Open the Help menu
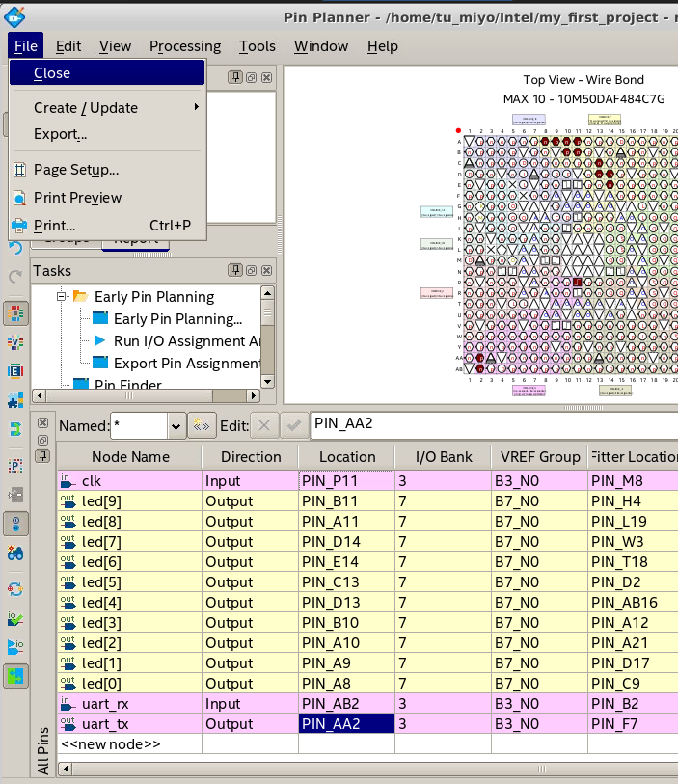Image resolution: width=678 pixels, height=784 pixels. [383, 46]
